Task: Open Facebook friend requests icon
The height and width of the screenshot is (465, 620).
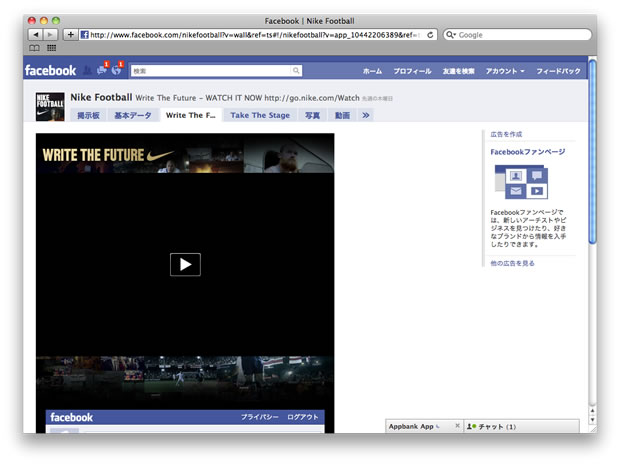Action: pyautogui.click(x=87, y=70)
